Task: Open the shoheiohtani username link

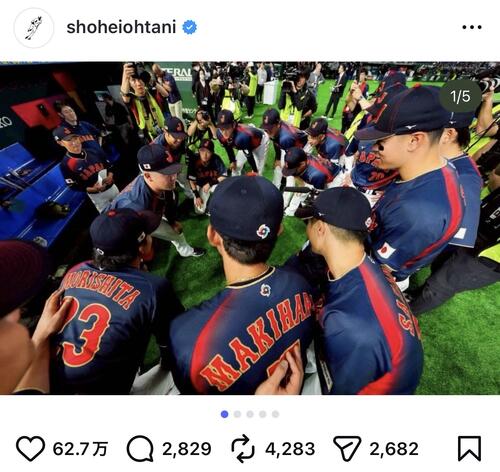Action: pos(121,27)
